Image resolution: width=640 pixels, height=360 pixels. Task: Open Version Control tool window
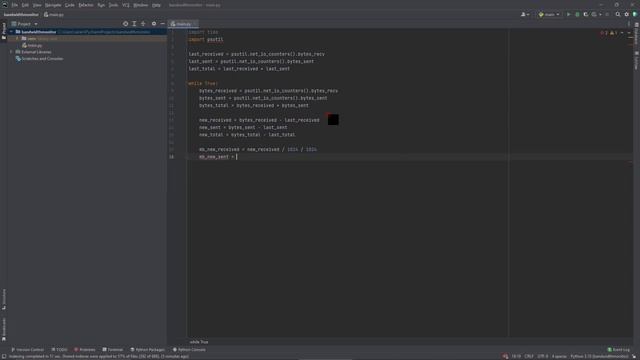tap(28, 350)
